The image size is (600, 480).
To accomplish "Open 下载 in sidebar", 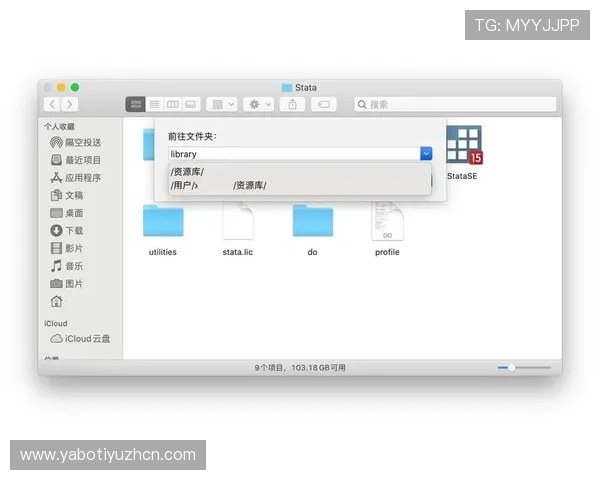I will pyautogui.click(x=67, y=230).
